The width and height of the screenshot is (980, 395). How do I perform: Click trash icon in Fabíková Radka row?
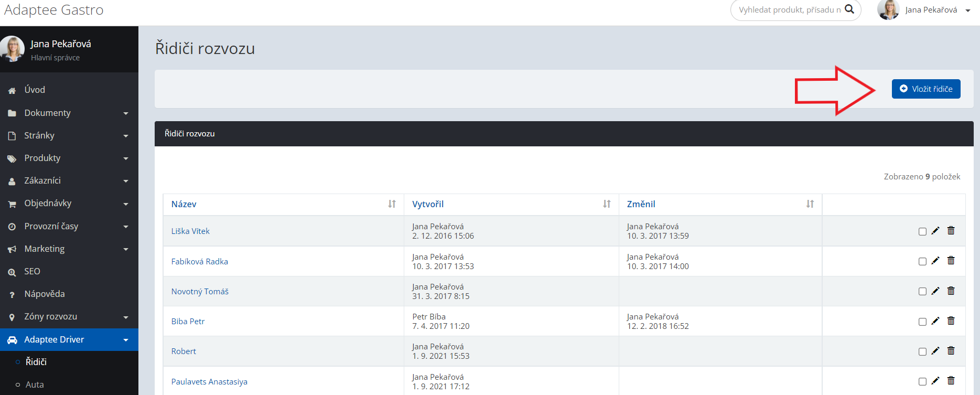[951, 261]
